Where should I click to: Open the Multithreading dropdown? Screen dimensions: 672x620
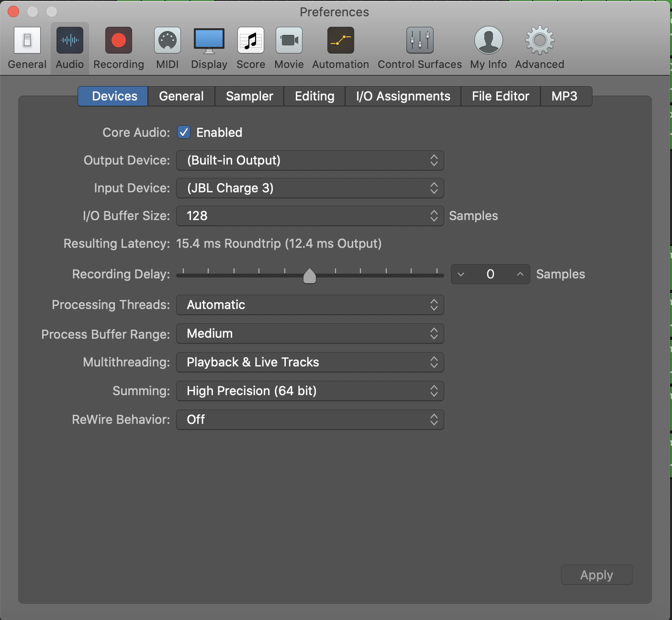[x=310, y=362]
